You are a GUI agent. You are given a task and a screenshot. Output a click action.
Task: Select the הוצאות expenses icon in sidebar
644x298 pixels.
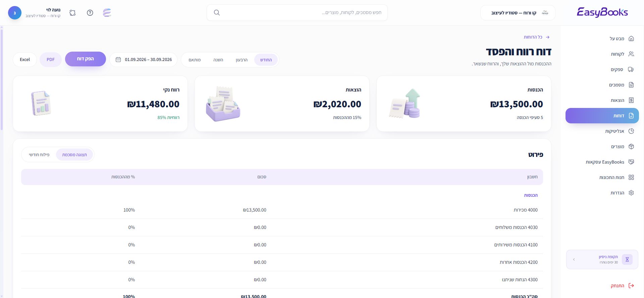631,100
